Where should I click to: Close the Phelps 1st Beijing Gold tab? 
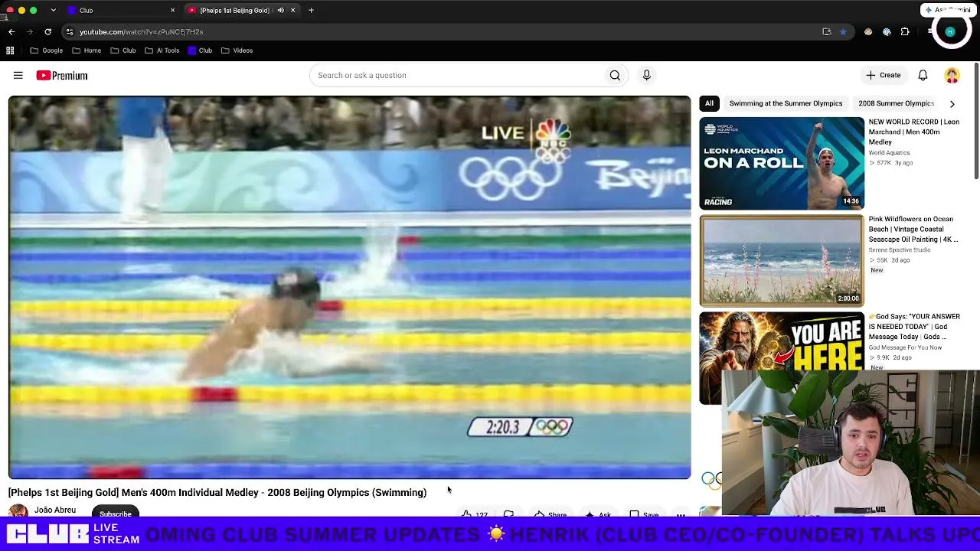pos(292,10)
